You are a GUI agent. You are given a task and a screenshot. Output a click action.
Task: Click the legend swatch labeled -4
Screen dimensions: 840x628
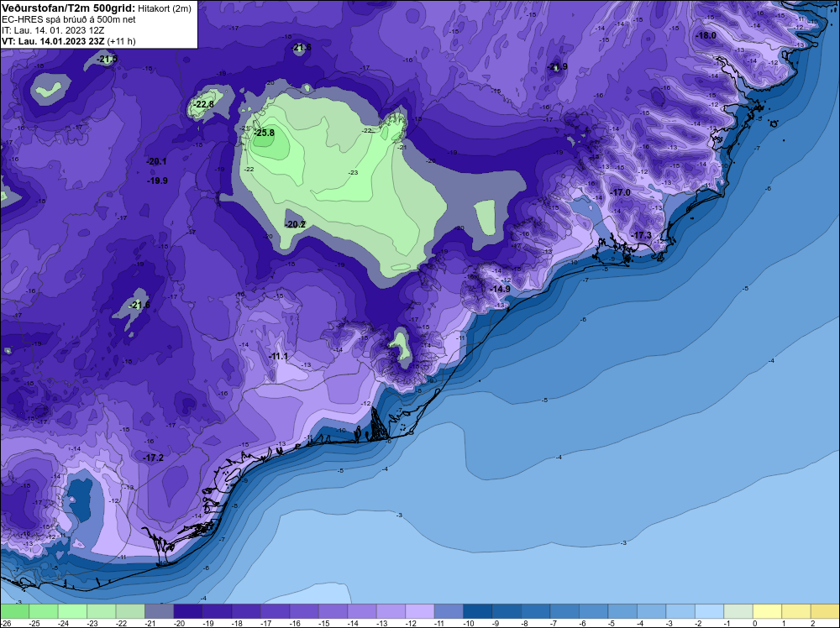click(651, 611)
